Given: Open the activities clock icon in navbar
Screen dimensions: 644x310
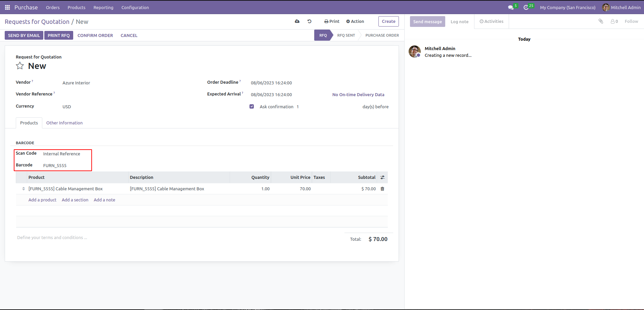Looking at the screenshot, I should [x=526, y=7].
